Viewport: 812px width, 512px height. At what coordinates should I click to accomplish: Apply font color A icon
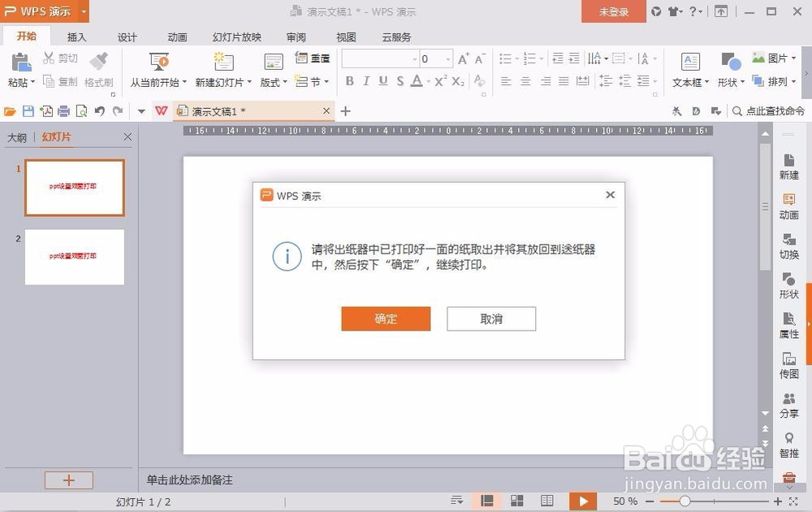pos(417,80)
